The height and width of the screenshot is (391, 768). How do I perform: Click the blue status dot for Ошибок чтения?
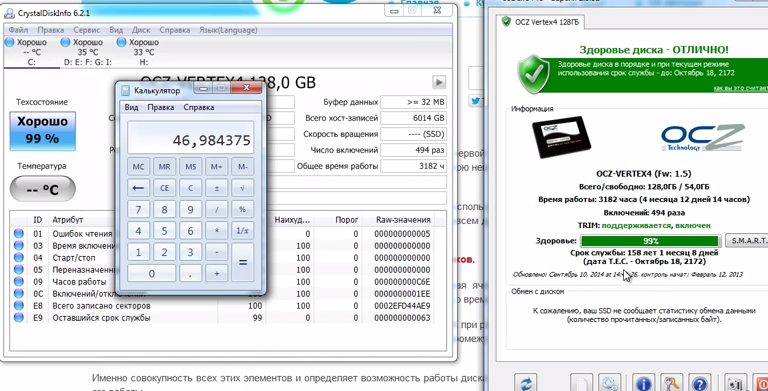(x=19, y=234)
